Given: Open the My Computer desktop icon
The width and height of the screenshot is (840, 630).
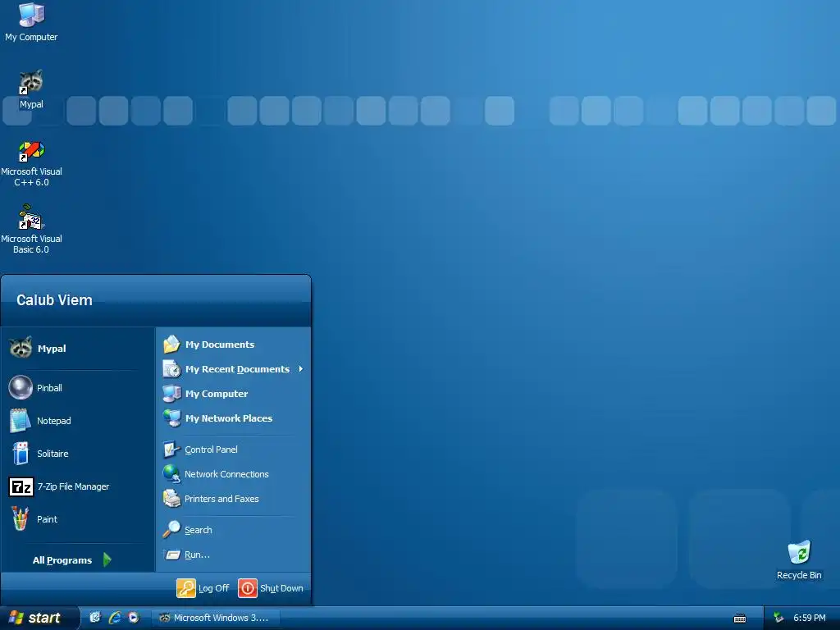Looking at the screenshot, I should pos(31,21).
